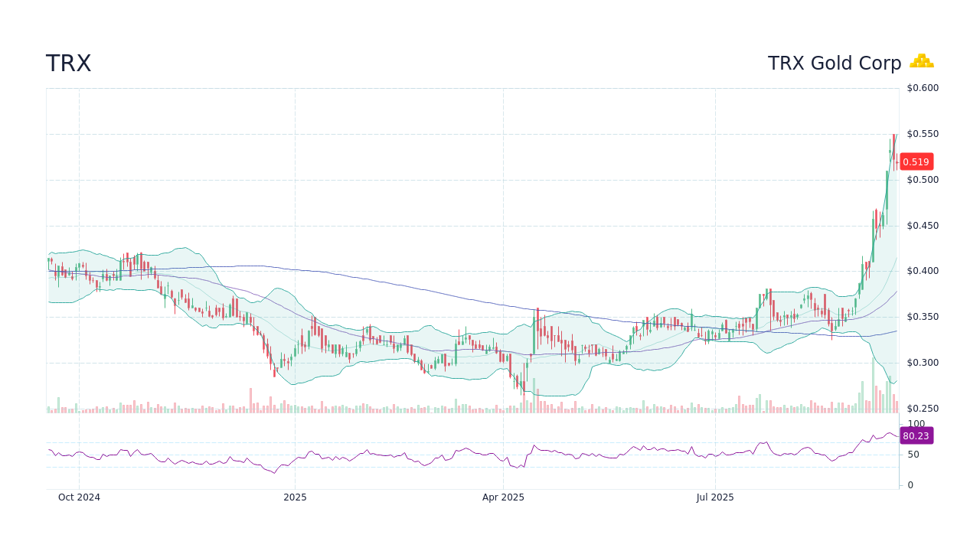The image size is (980, 551).
Task: Open the Oct 2024 date axis label
Action: click(79, 497)
